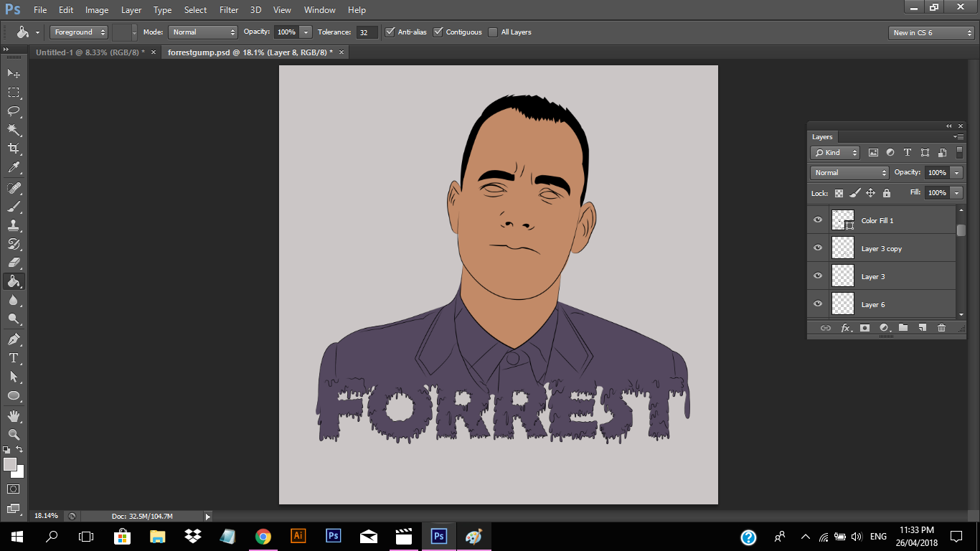
Task: Change the screen mode
Action: point(14,509)
